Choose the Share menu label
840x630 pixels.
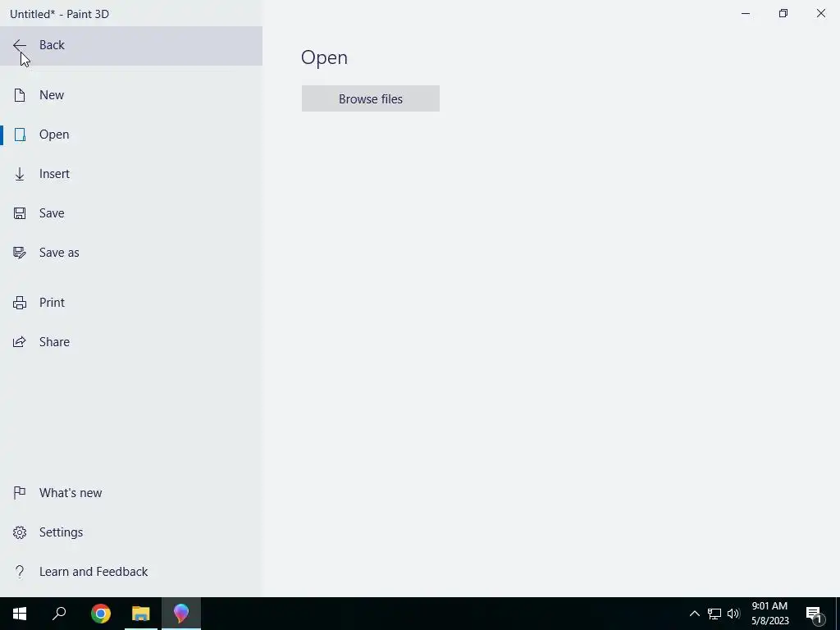click(54, 342)
